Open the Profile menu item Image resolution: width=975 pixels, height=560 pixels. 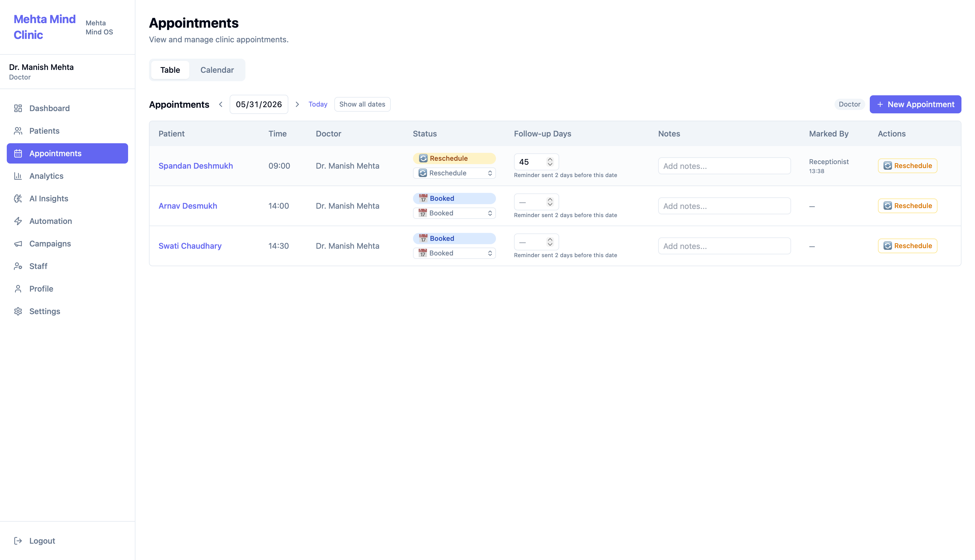pos(67,289)
